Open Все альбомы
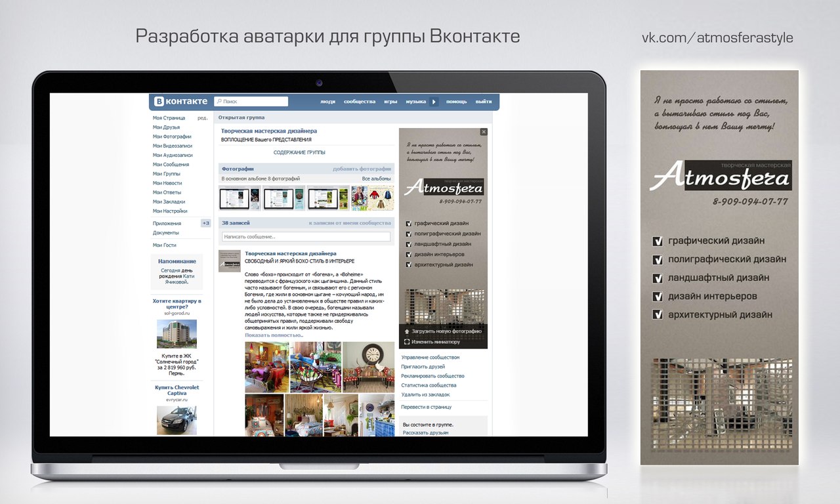The height and width of the screenshot is (504, 840). [377, 178]
